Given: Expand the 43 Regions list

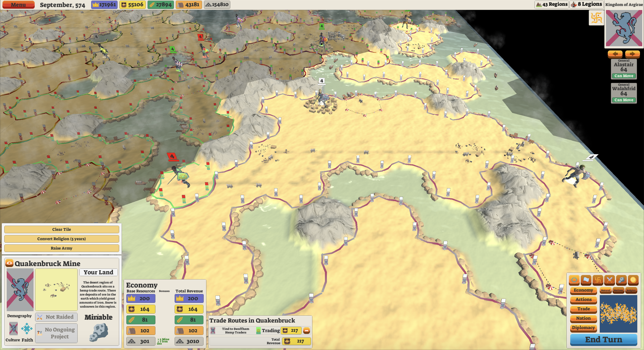Looking at the screenshot, I should (x=551, y=4).
